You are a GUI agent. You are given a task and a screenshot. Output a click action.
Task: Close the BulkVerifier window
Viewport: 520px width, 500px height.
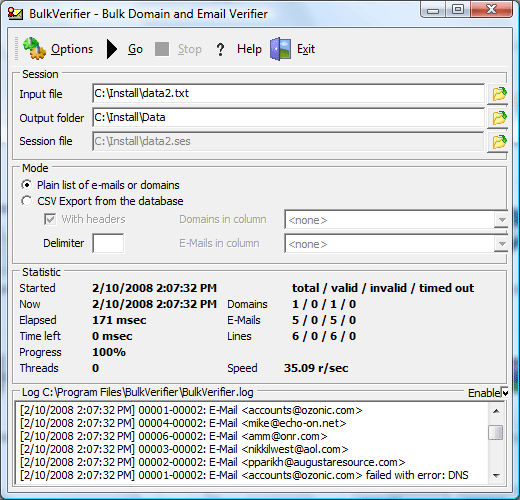click(492, 10)
